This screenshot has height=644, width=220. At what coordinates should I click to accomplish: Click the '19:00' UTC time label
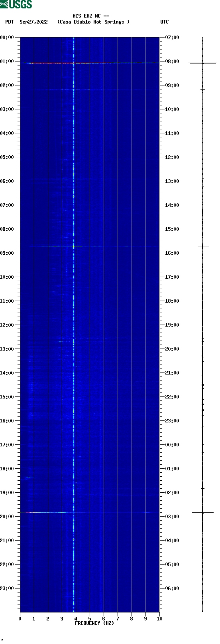coord(172,325)
